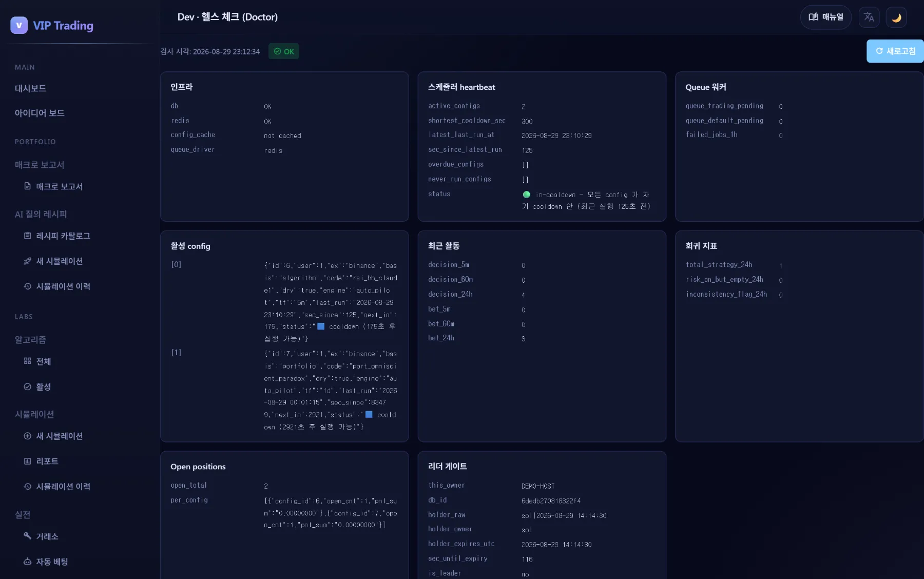Open 시뮬레이션 이력 history icon under AI recipes
Viewport: 924px width, 579px height.
57,286
